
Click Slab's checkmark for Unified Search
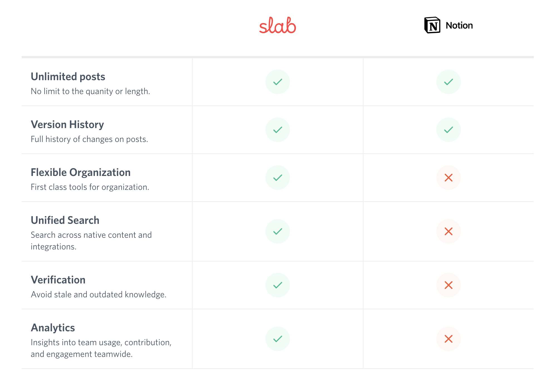[277, 231]
